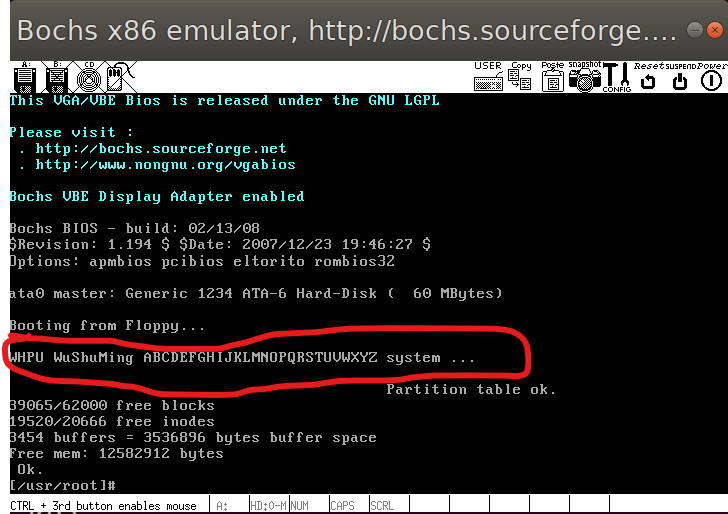This screenshot has width=728, height=514.
Task: Click '39065/62000 free blocks' line
Action: (112, 405)
